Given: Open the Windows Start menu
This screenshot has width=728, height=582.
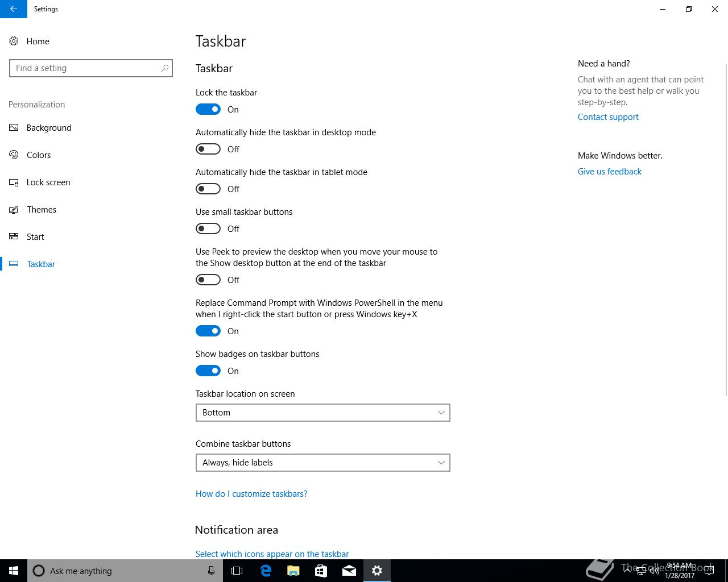Looking at the screenshot, I should 14,571.
